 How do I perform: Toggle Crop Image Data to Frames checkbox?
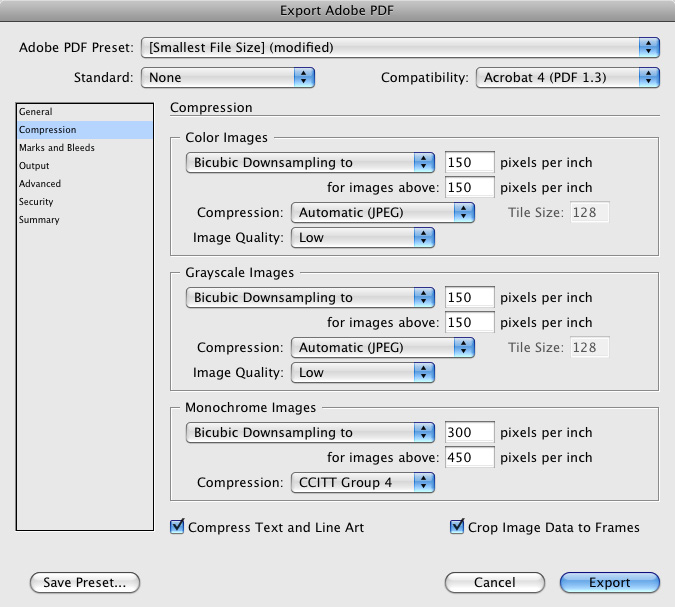coord(457,526)
